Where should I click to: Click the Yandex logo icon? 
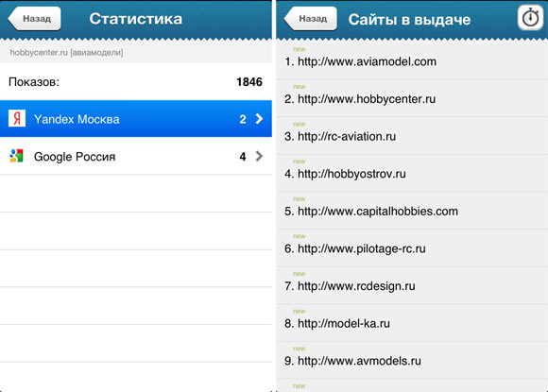click(17, 118)
